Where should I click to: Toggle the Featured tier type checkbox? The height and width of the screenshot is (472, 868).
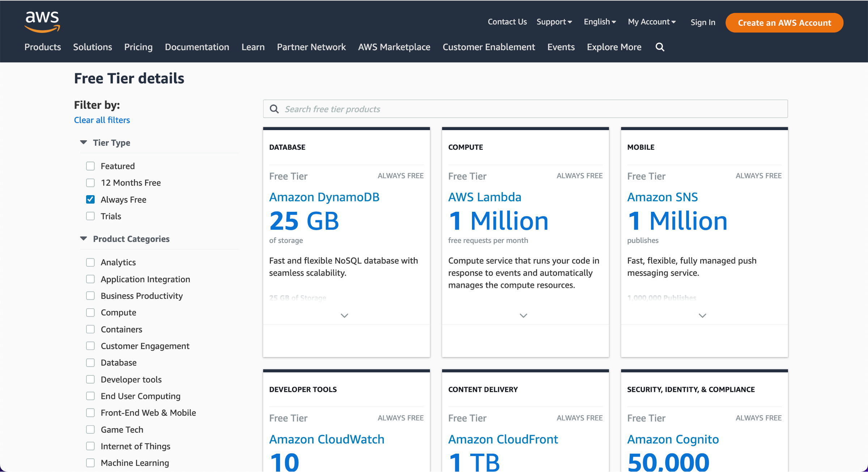click(x=90, y=165)
